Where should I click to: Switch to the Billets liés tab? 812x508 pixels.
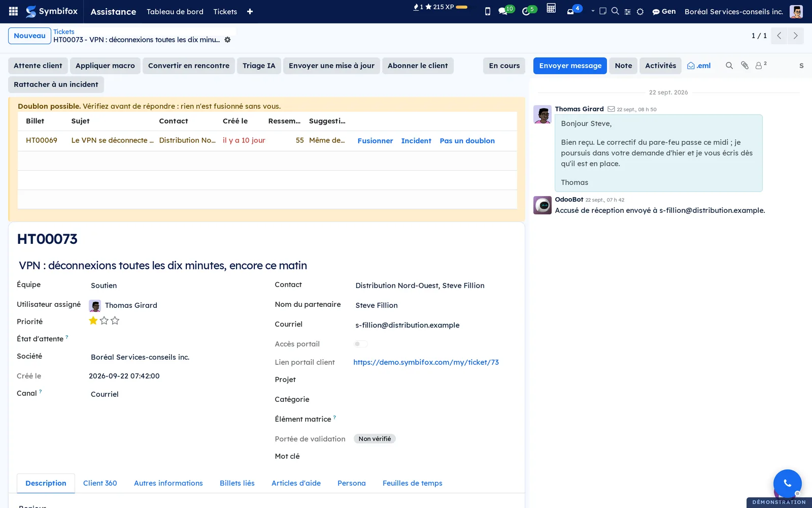point(237,483)
